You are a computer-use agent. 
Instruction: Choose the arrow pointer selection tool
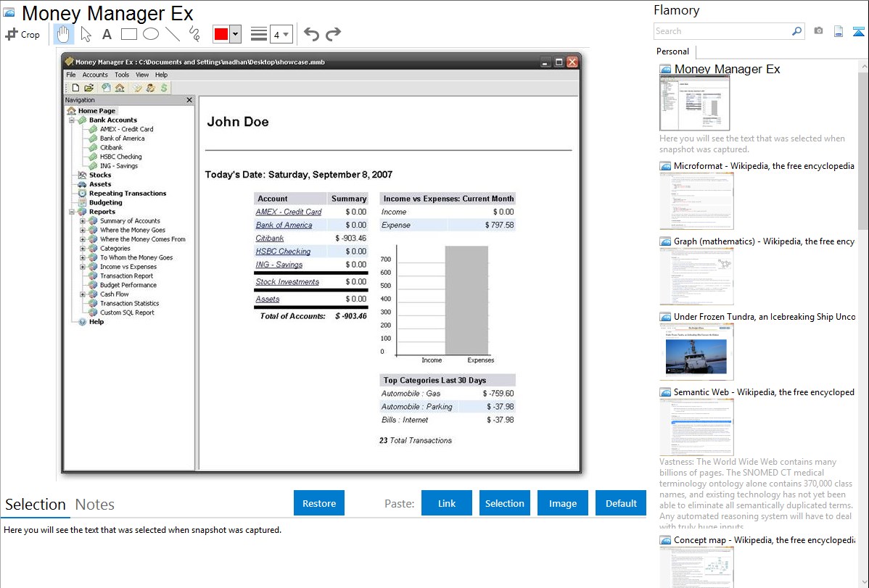point(86,34)
